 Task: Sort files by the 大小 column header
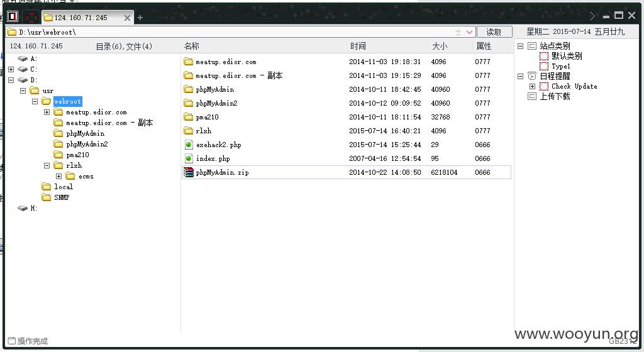point(440,46)
